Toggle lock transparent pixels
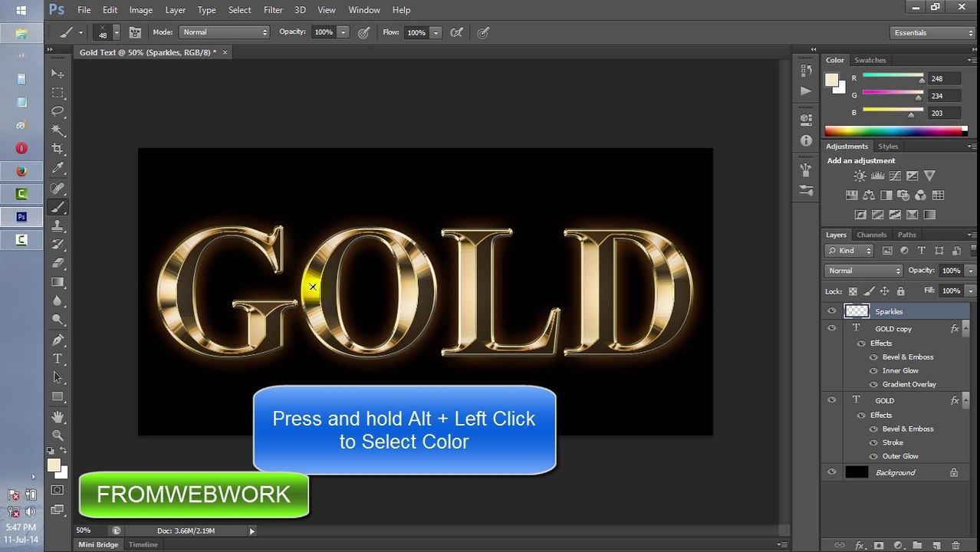Screen dimensions: 980x552 853,291
